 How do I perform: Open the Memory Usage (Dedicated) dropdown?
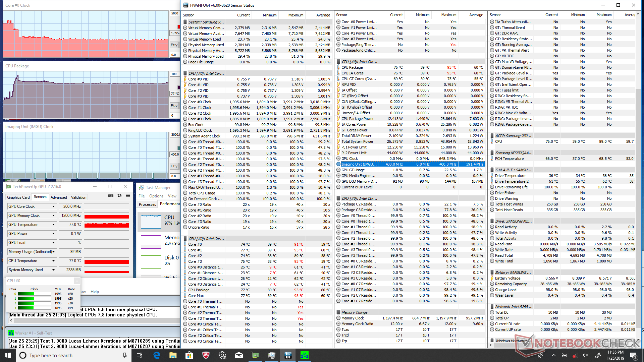[53, 252]
